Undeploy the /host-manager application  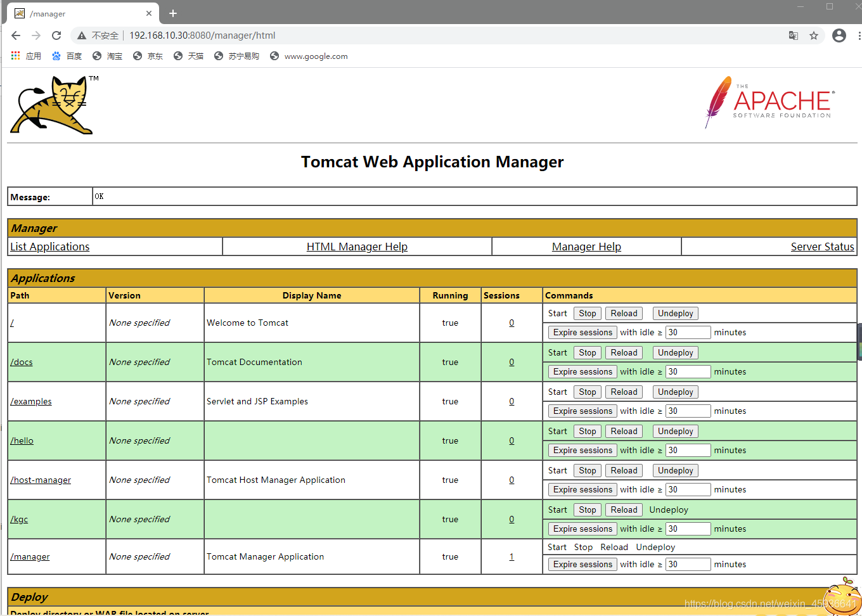click(676, 470)
